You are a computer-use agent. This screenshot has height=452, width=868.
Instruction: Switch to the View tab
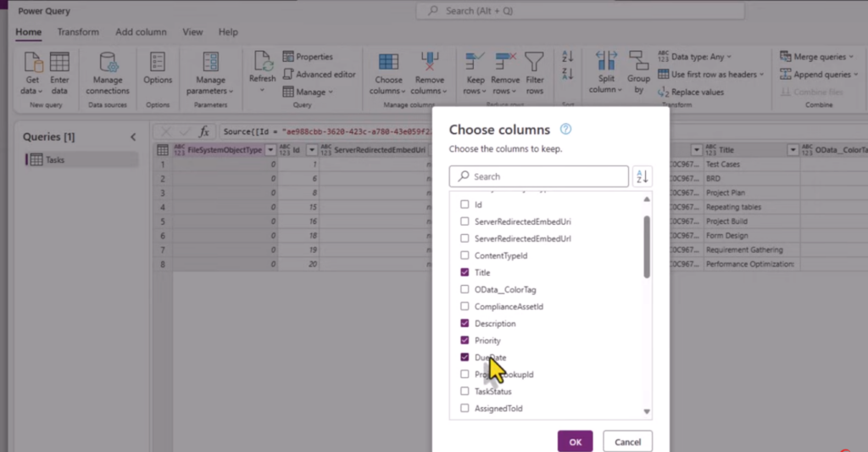click(x=192, y=32)
